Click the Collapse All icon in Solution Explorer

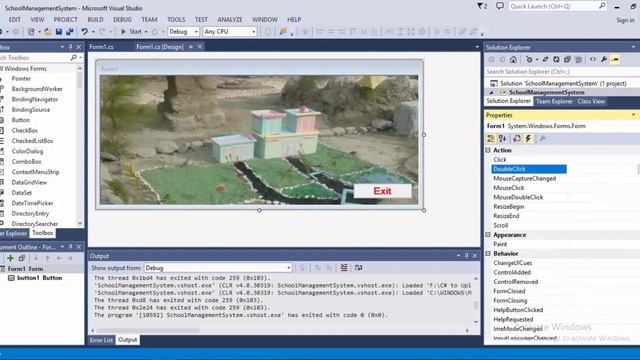567,60
